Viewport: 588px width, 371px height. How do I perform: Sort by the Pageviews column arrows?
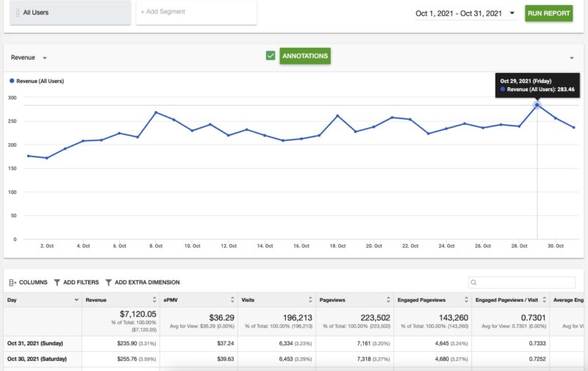coord(388,300)
